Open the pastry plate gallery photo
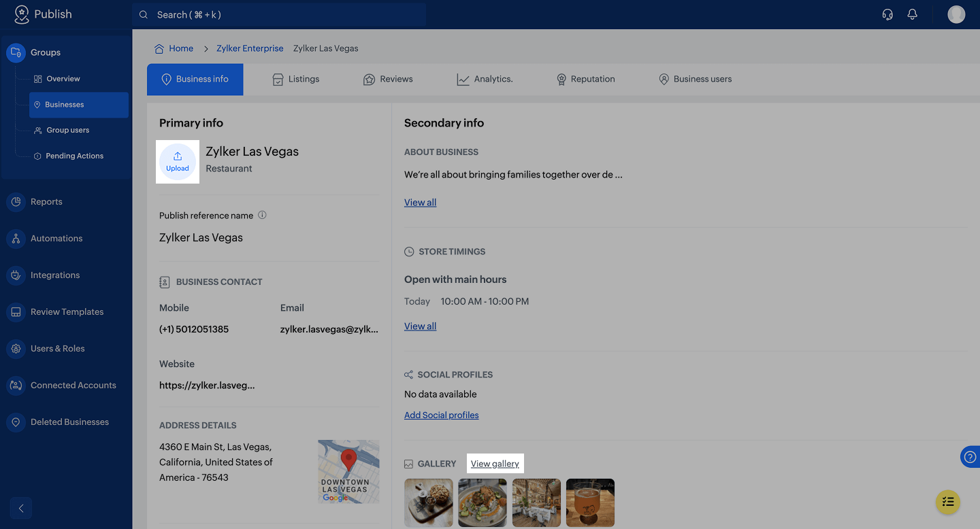The width and height of the screenshot is (980, 529). click(x=429, y=502)
